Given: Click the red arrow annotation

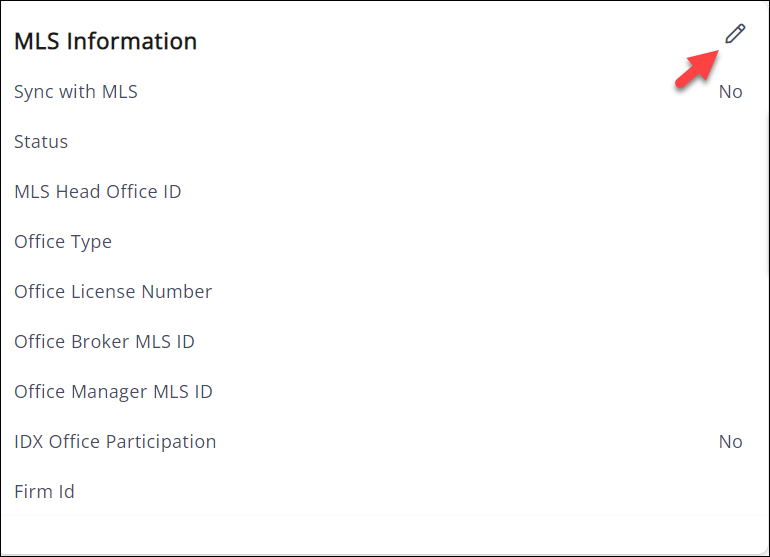Looking at the screenshot, I should [698, 68].
